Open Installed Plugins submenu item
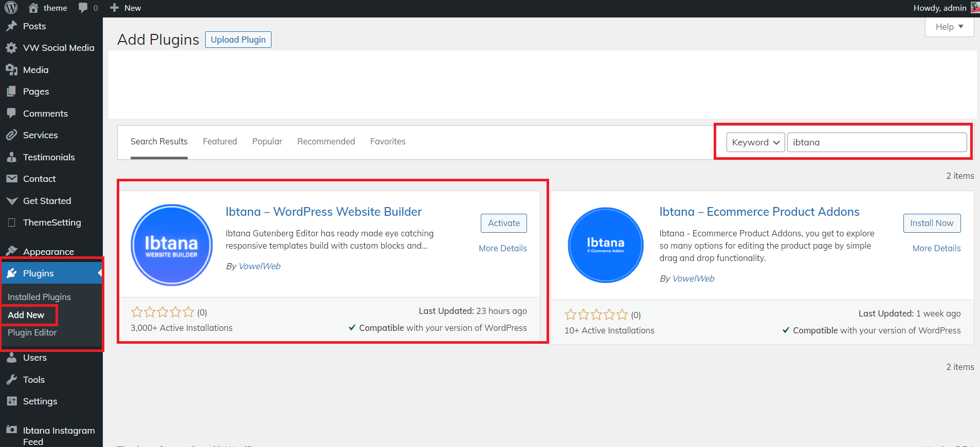 (x=39, y=297)
